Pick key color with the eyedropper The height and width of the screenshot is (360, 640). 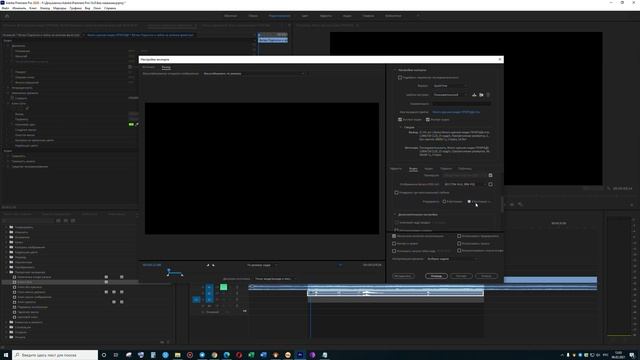(137, 124)
